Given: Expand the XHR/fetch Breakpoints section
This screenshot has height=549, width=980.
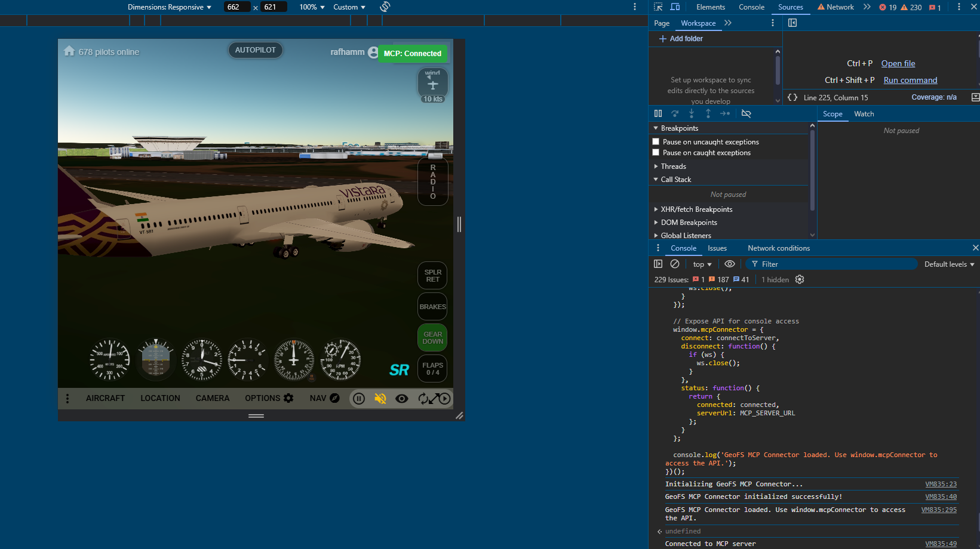Looking at the screenshot, I should point(696,209).
